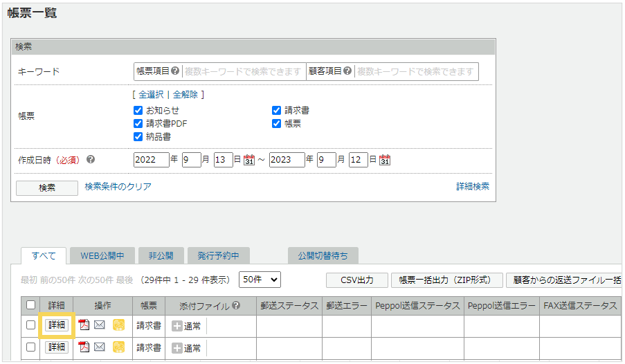The width and height of the screenshot is (625, 364).
Task: Open the 非公開 tab
Action: (x=161, y=255)
